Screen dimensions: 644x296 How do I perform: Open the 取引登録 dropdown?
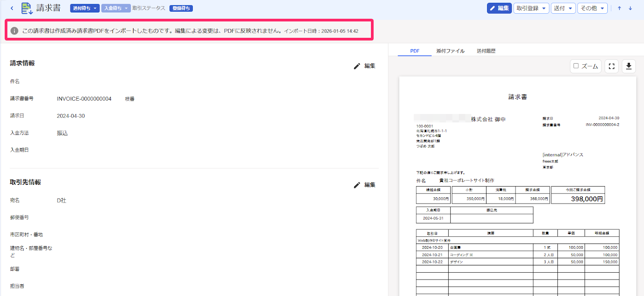531,8
